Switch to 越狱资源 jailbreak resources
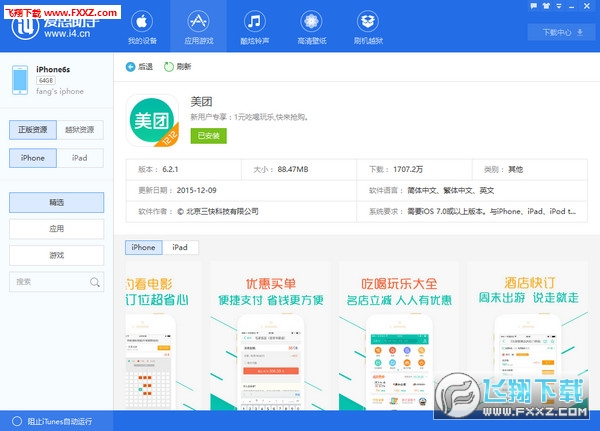Screen dimensions: 600x431 click(79, 130)
